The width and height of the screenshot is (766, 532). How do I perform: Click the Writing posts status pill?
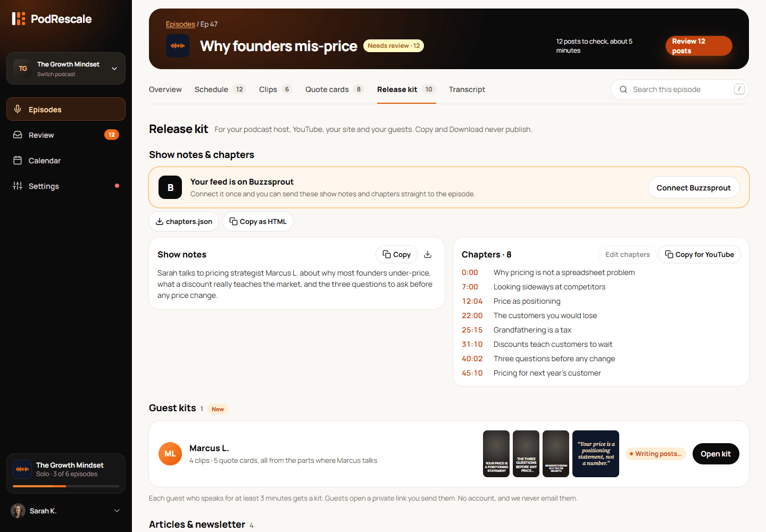[656, 454]
